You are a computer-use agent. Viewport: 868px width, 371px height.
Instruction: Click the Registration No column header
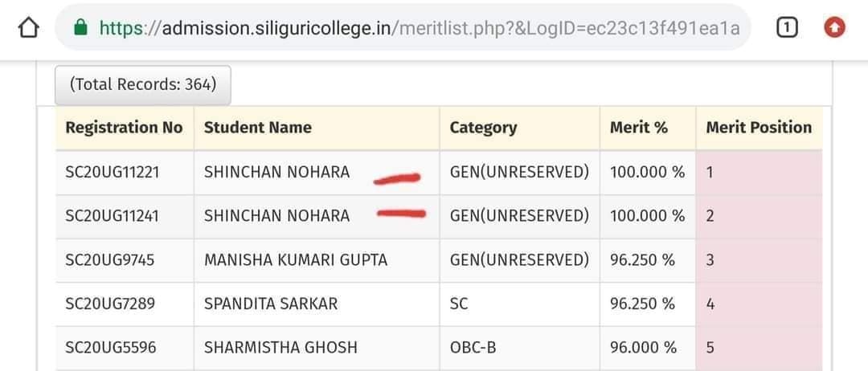click(125, 128)
